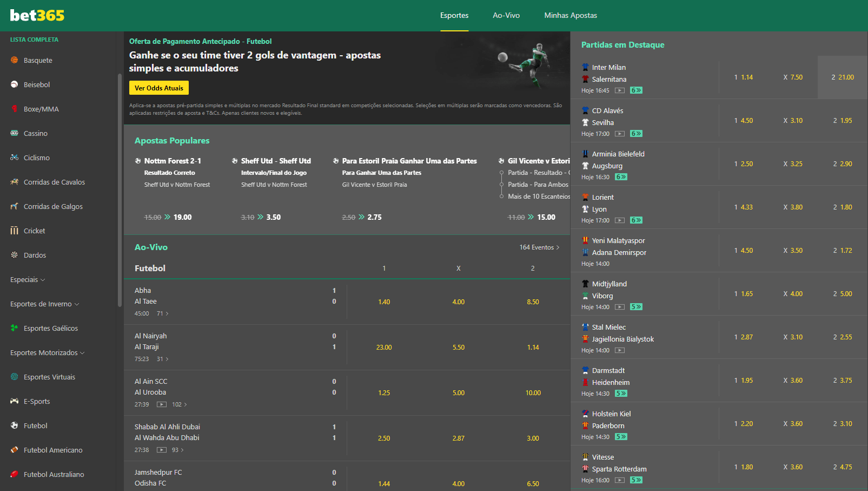Open the Dardos icon
This screenshot has height=491, width=868.
(15, 255)
